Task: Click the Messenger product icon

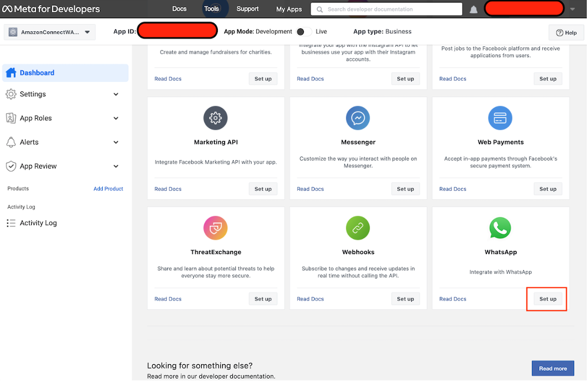Action: click(x=357, y=118)
